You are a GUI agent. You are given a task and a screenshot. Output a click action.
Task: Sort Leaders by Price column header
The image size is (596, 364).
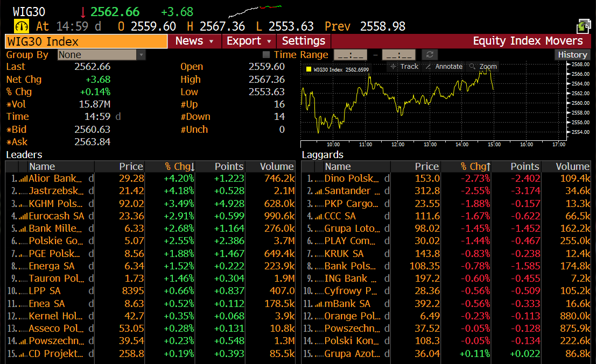pos(120,167)
